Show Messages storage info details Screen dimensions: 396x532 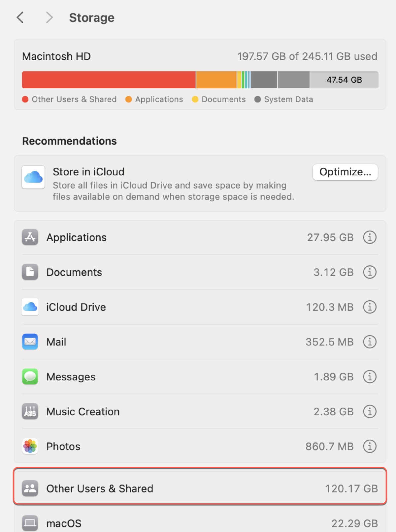[x=370, y=377]
